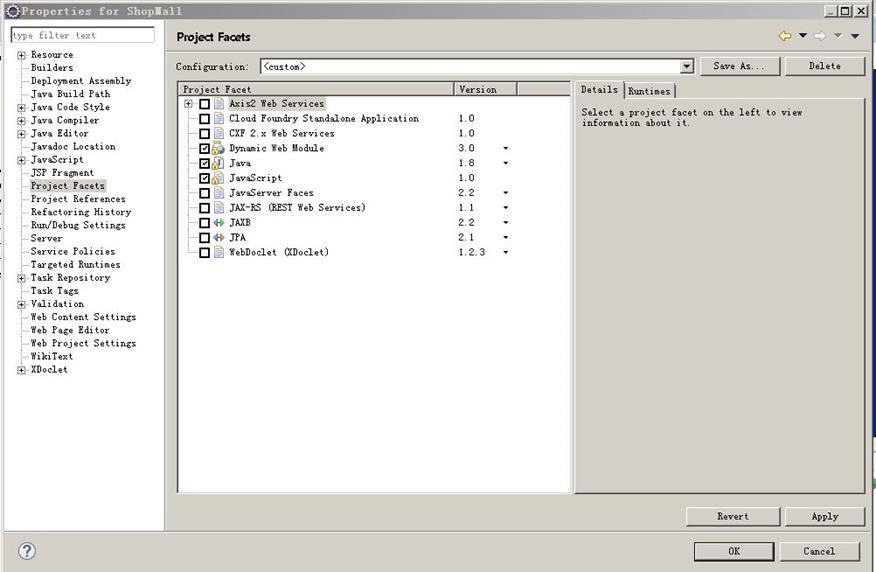Enable the JavaServer Faces facet
The image size is (876, 572).
[204, 193]
